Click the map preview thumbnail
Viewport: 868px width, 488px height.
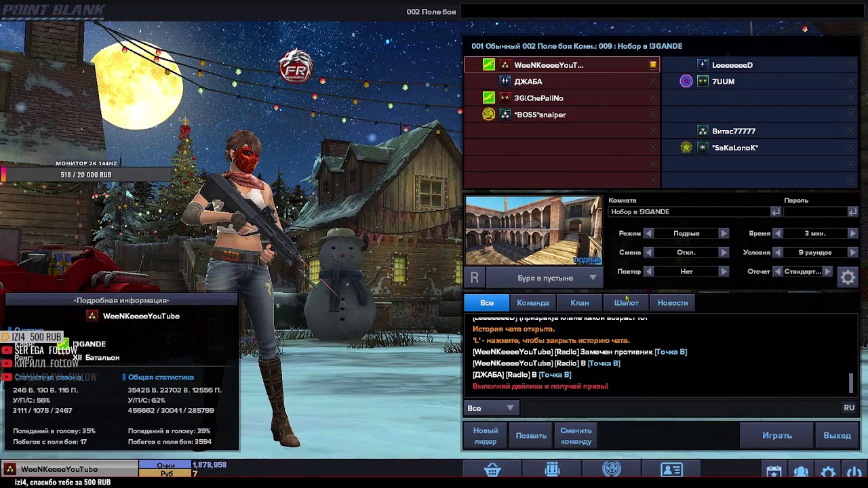coord(533,231)
